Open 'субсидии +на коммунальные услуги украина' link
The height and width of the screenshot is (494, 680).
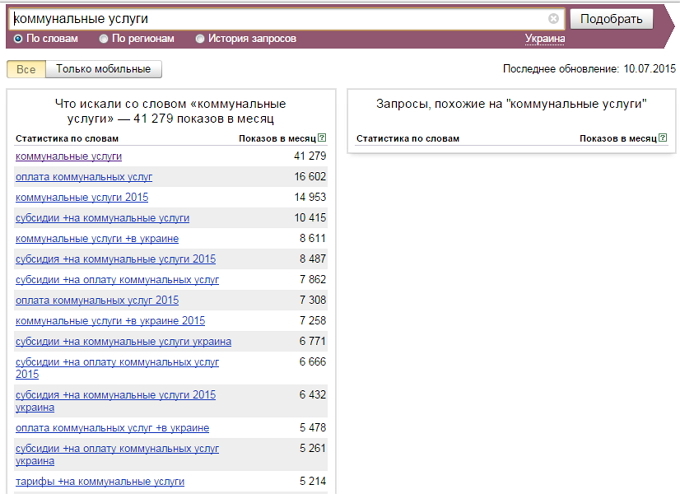123,341
